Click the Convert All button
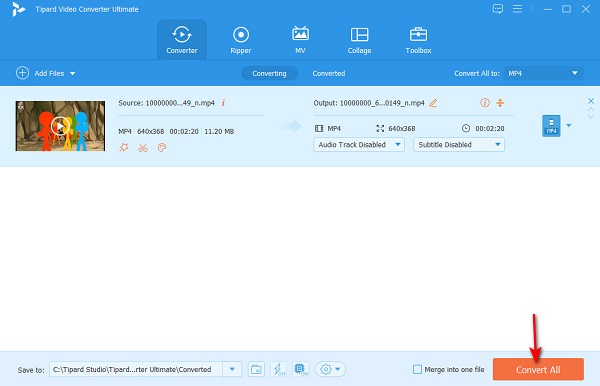The height and width of the screenshot is (386, 600). (x=538, y=369)
